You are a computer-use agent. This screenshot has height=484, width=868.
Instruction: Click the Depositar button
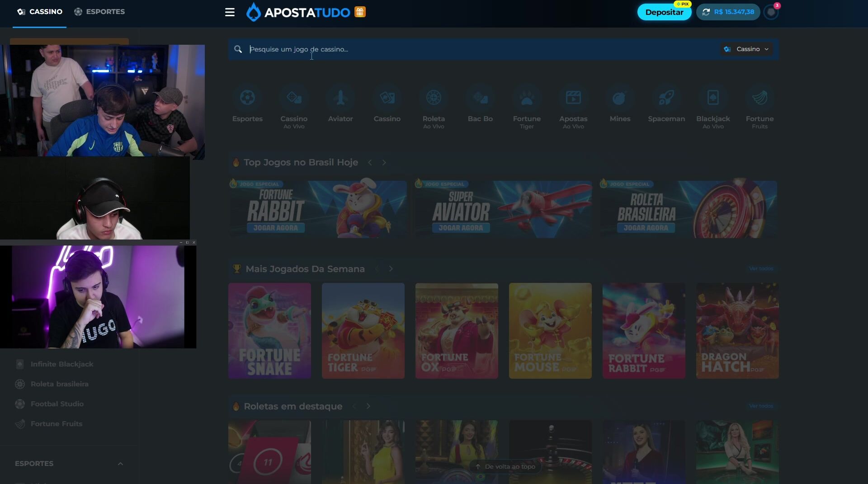pyautogui.click(x=664, y=12)
